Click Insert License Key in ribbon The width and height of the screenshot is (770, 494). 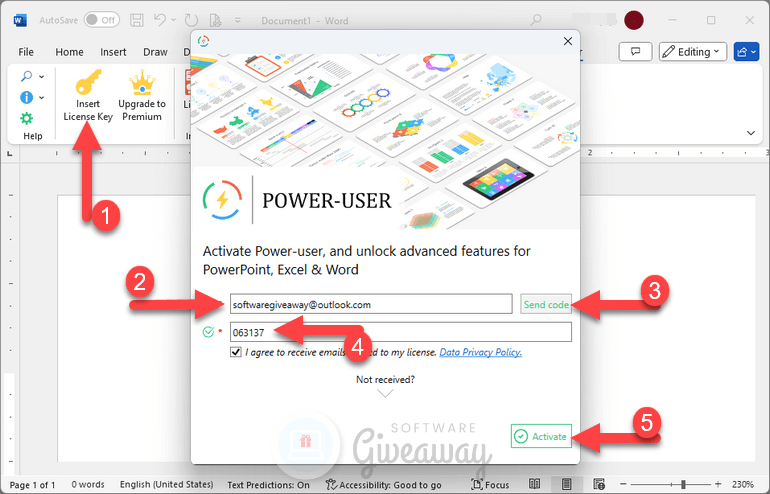88,95
